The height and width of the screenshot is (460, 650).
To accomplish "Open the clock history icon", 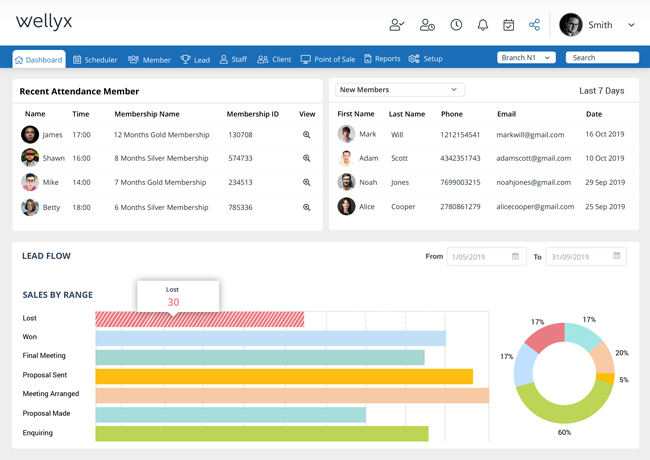I will pyautogui.click(x=456, y=25).
